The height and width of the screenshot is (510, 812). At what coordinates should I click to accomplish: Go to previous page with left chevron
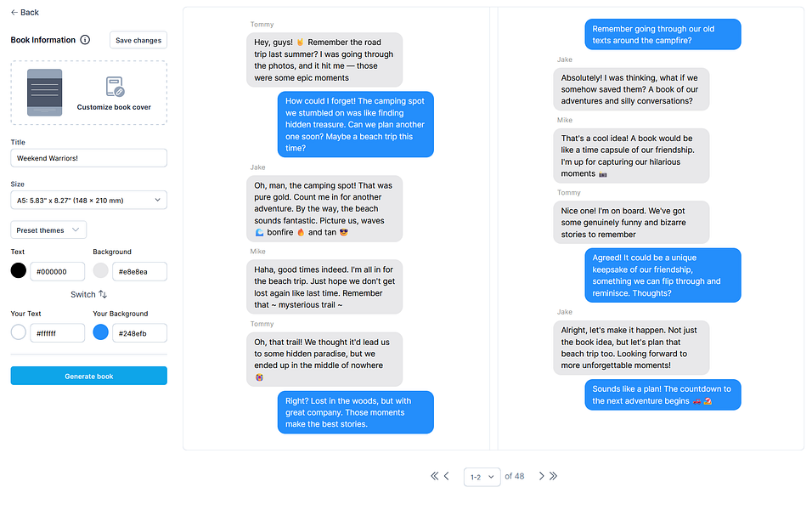[447, 476]
